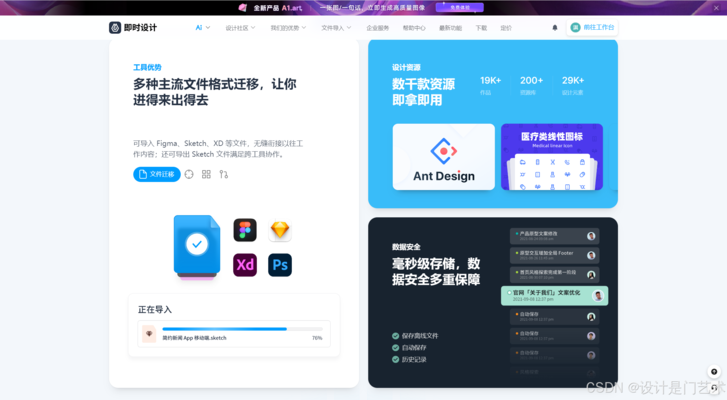Click the Ant Design logo icon
Viewport: 727px width, 400px height.
[444, 151]
